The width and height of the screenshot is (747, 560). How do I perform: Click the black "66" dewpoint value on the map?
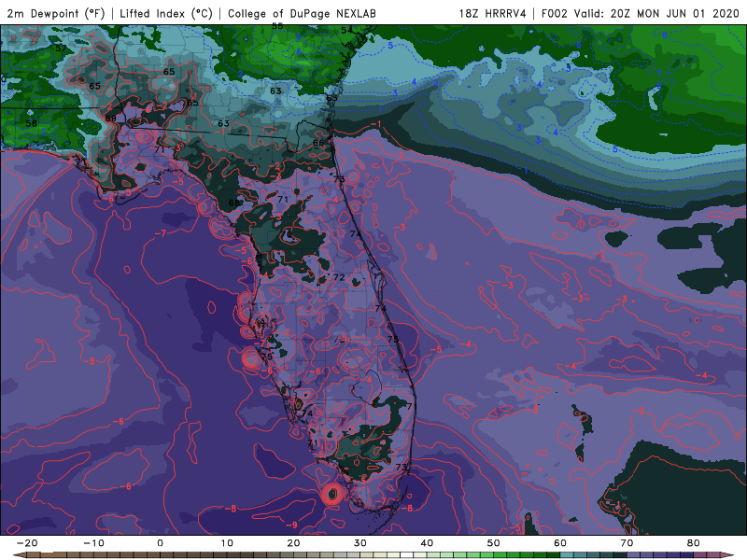[x=318, y=143]
